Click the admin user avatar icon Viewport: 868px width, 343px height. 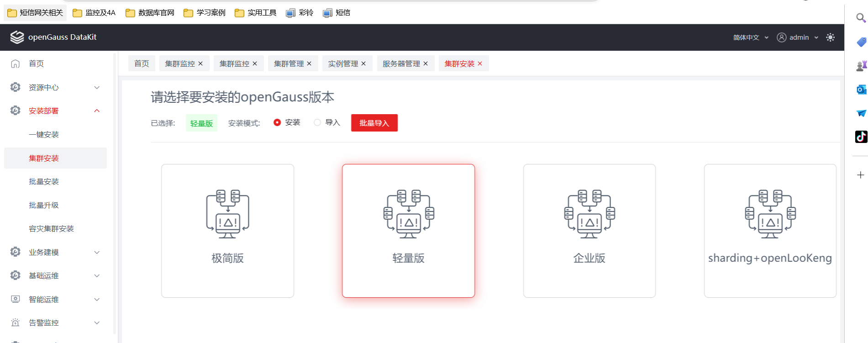(782, 37)
